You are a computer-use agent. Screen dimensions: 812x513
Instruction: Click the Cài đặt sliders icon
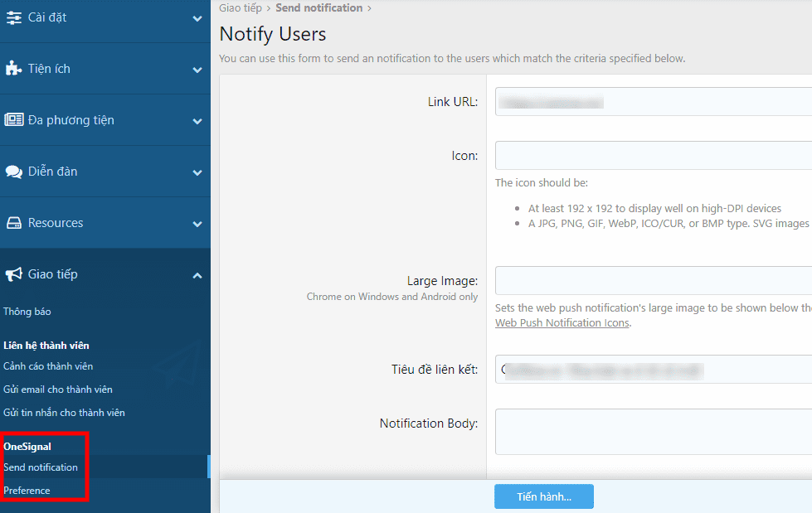(x=14, y=17)
